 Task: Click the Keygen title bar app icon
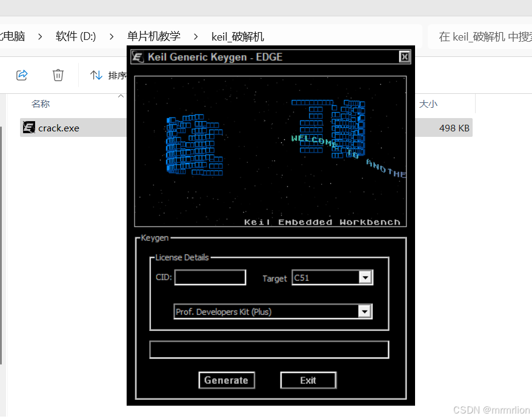pyautogui.click(x=138, y=56)
